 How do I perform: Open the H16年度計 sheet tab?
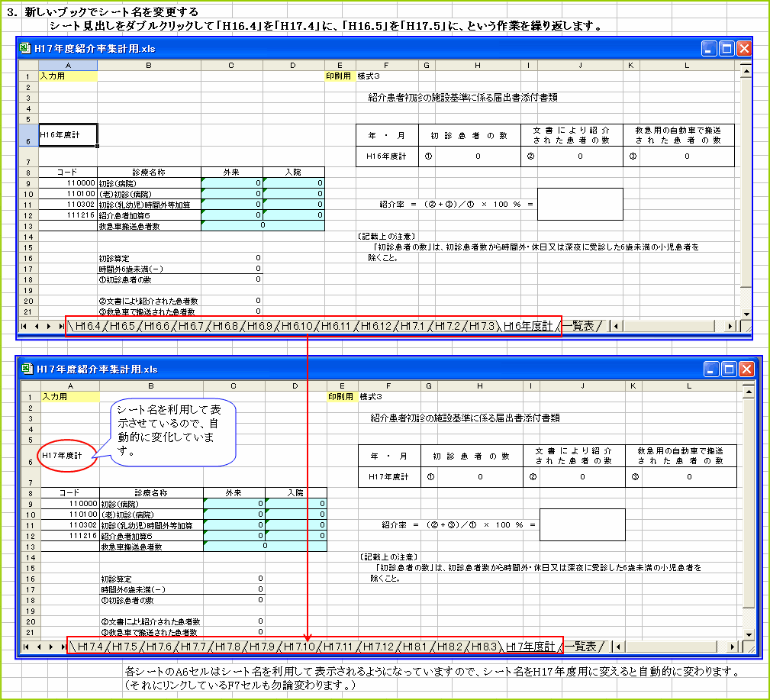pyautogui.click(x=530, y=325)
